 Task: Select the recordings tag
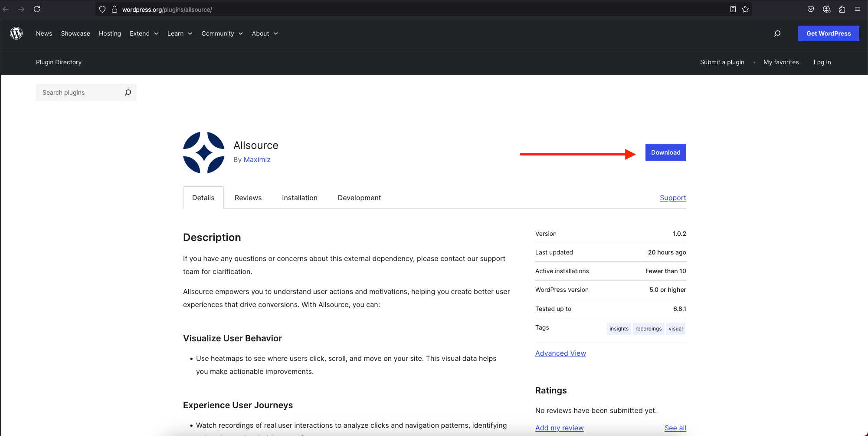point(649,329)
